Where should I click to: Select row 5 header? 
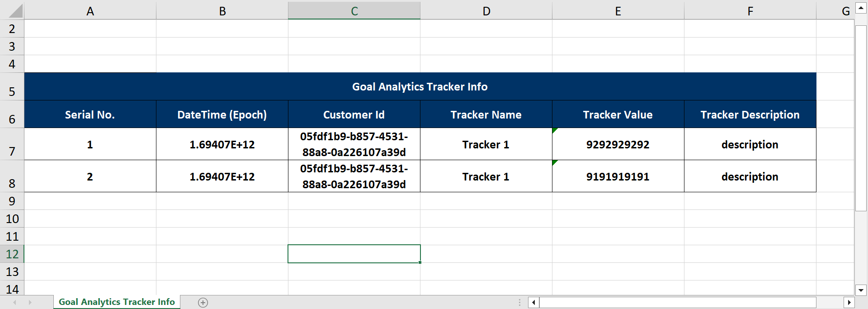pos(12,87)
